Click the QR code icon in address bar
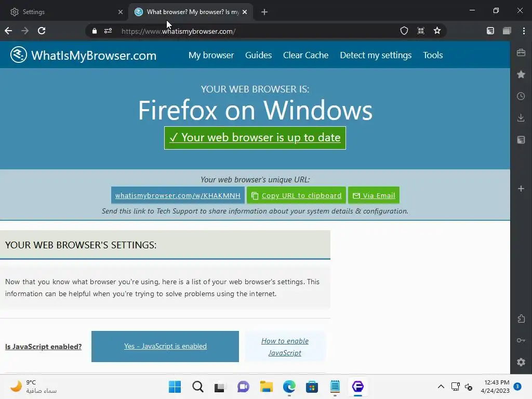 (421, 31)
